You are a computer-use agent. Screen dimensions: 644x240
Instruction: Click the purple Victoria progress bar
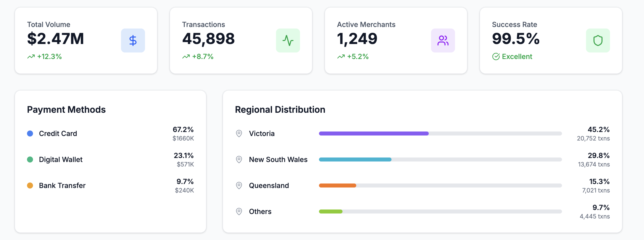click(x=373, y=134)
